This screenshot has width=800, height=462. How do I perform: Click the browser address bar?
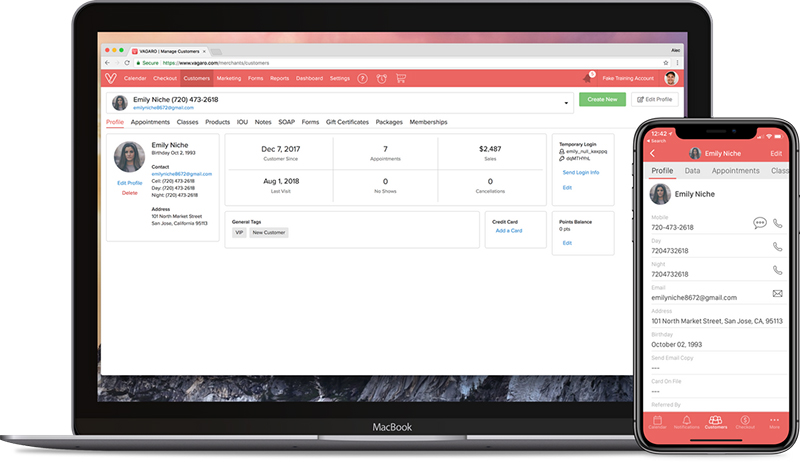click(x=398, y=63)
